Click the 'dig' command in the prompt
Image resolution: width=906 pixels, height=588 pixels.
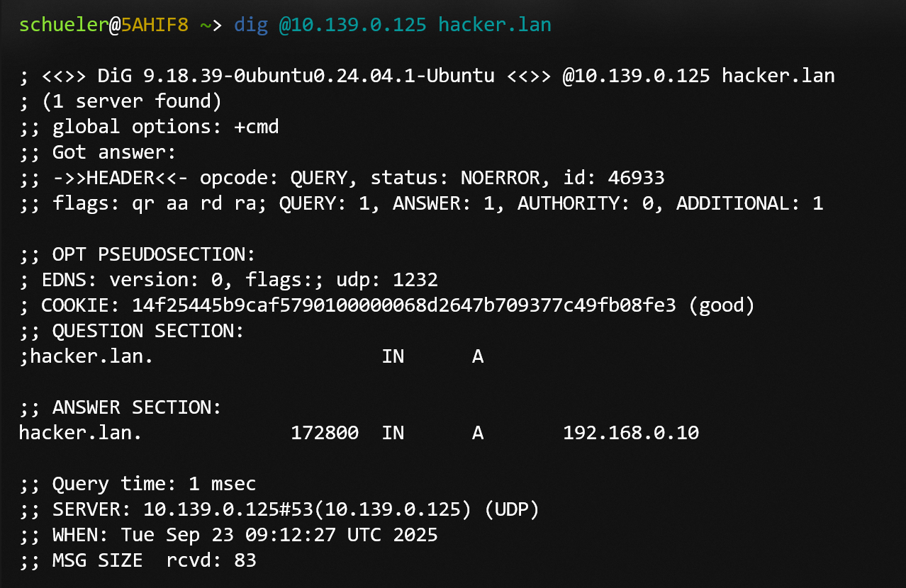click(x=250, y=26)
